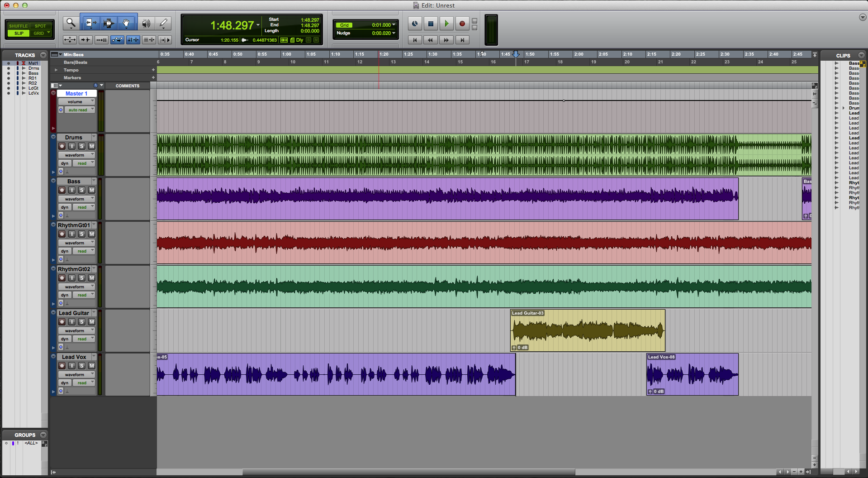
Task: Activate the Grabber tool
Action: [126, 23]
